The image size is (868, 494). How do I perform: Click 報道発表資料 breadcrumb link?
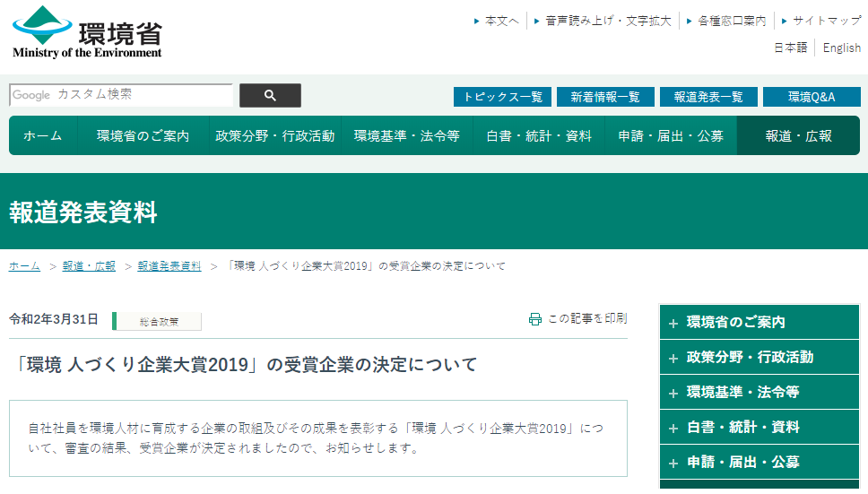(x=169, y=266)
